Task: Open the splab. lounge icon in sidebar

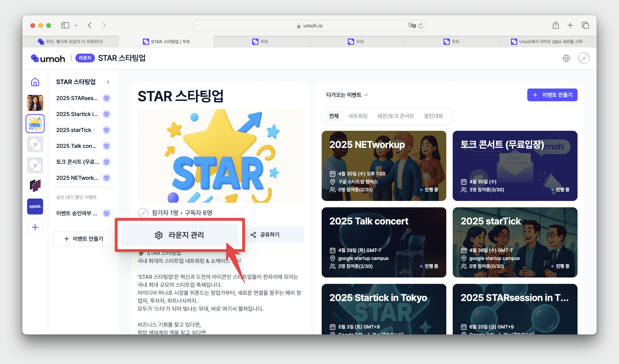Action: [x=35, y=206]
